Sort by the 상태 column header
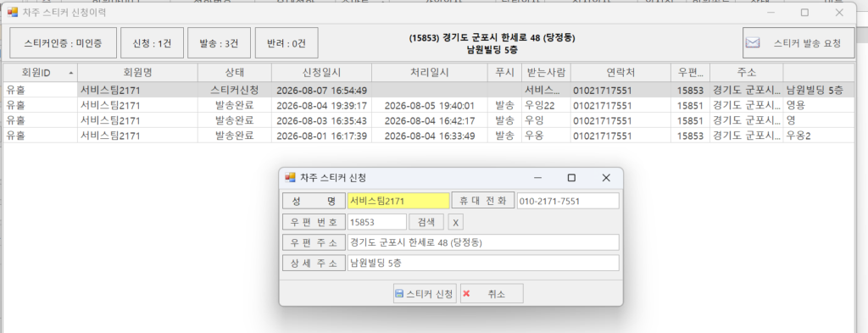Screen dimensions: 868x333 pyautogui.click(x=234, y=73)
